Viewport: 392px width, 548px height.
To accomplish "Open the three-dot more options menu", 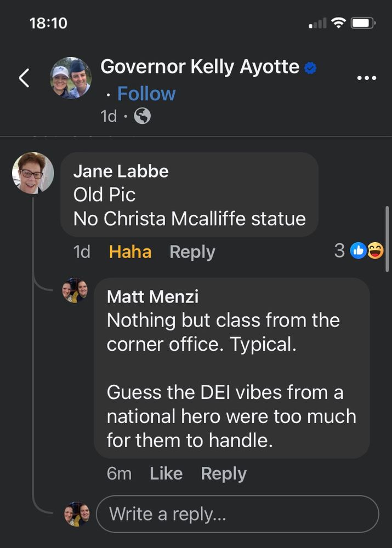I will 366,78.
